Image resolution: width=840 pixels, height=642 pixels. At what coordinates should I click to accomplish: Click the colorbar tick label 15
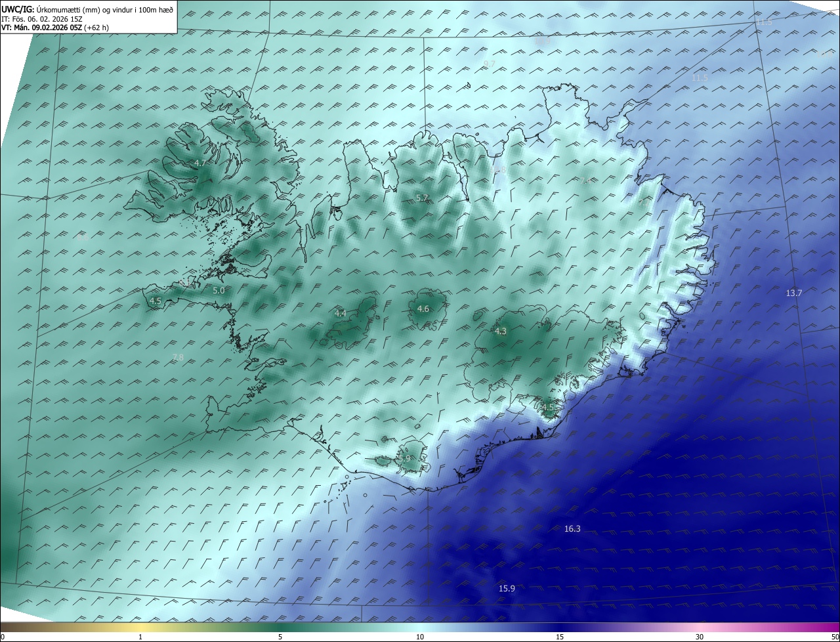(x=560, y=637)
